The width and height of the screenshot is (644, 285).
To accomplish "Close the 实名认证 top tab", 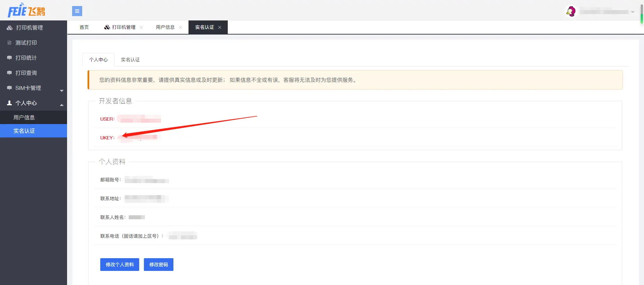I will pos(220,27).
